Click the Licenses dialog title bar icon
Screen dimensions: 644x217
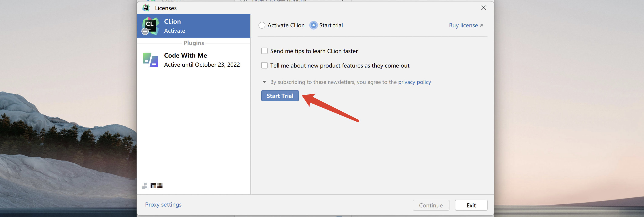coord(146,8)
